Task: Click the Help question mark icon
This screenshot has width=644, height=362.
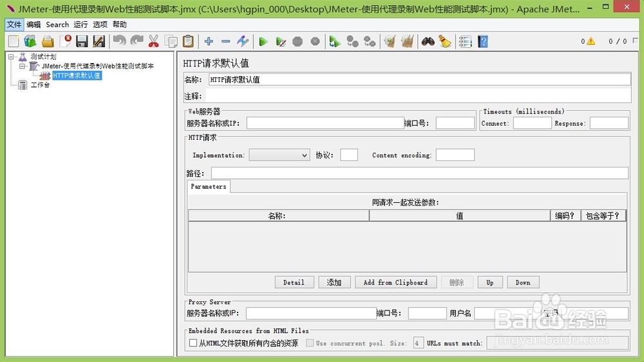Action: pyautogui.click(x=483, y=41)
